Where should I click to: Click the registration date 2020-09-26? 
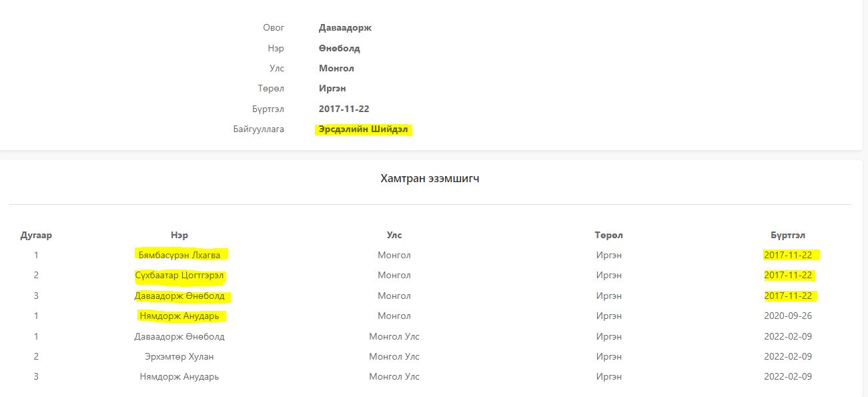(x=788, y=316)
